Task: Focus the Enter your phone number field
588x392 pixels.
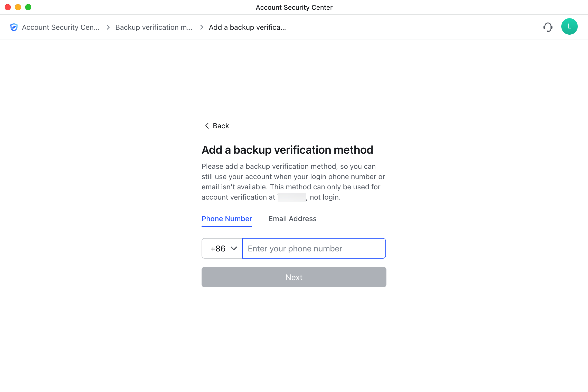Action: 314,248
